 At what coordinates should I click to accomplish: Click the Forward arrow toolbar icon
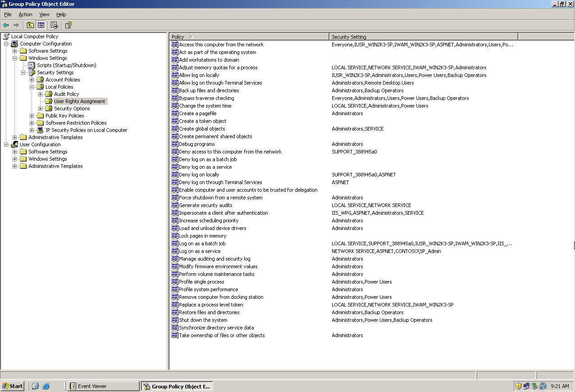click(16, 25)
